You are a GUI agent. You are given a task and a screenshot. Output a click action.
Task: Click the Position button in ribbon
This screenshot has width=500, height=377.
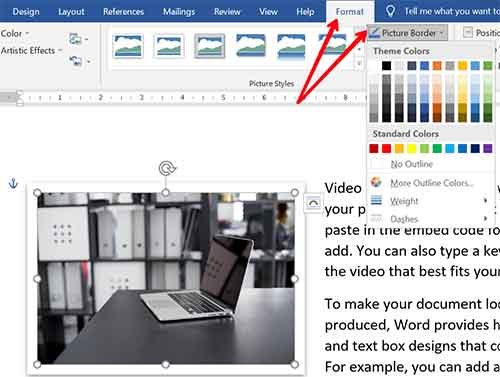482,33
